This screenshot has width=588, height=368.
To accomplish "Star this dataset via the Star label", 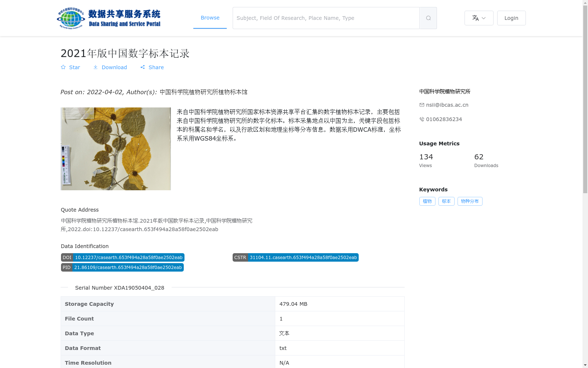I will [x=75, y=67].
